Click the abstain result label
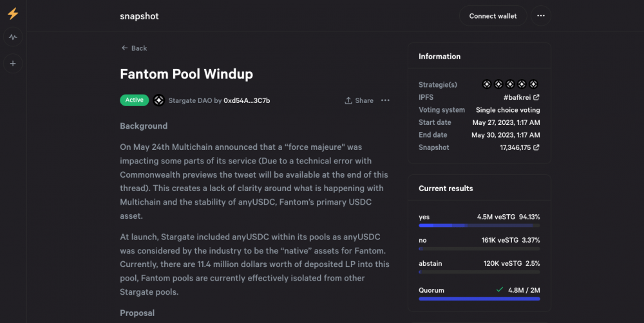This screenshot has width=644, height=323. click(430, 264)
